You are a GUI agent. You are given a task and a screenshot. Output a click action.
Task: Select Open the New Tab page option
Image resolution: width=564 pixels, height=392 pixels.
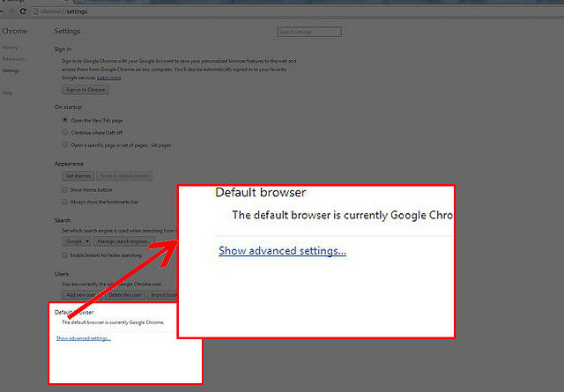pos(64,120)
